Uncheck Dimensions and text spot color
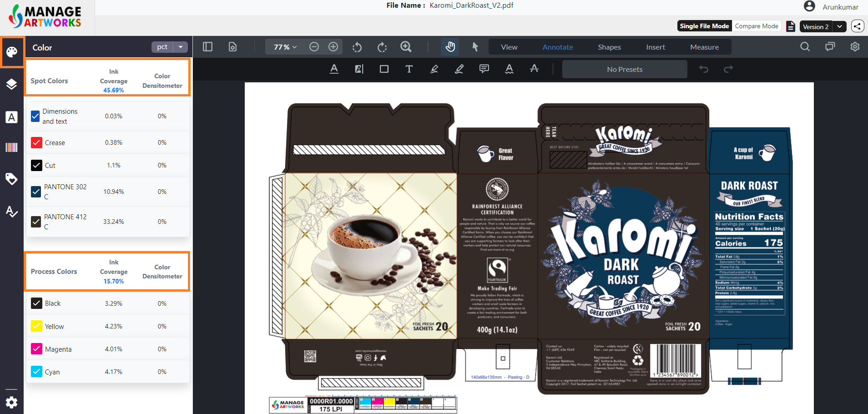The height and width of the screenshot is (414, 868). [35, 116]
